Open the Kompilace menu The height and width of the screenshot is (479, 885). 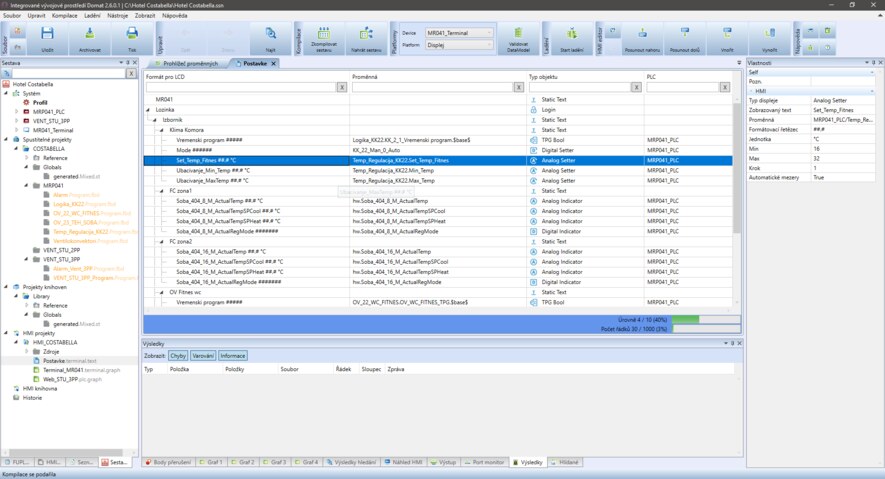point(65,16)
